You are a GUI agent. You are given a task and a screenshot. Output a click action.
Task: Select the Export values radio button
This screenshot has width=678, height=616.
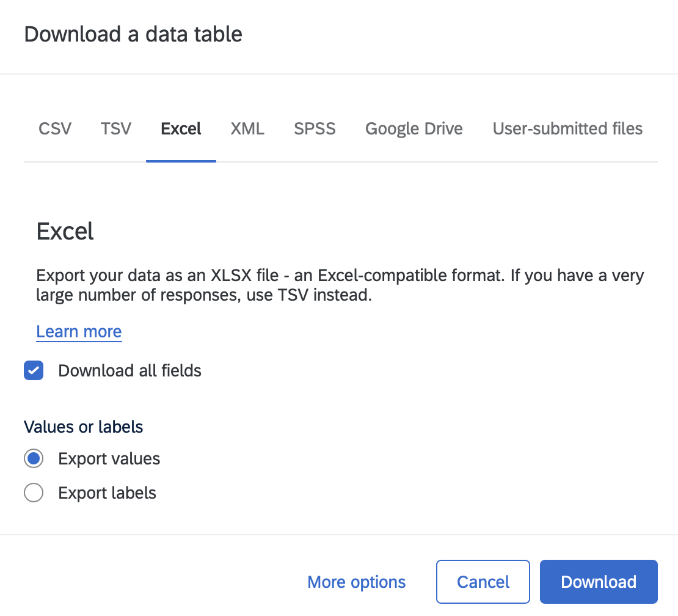34,458
